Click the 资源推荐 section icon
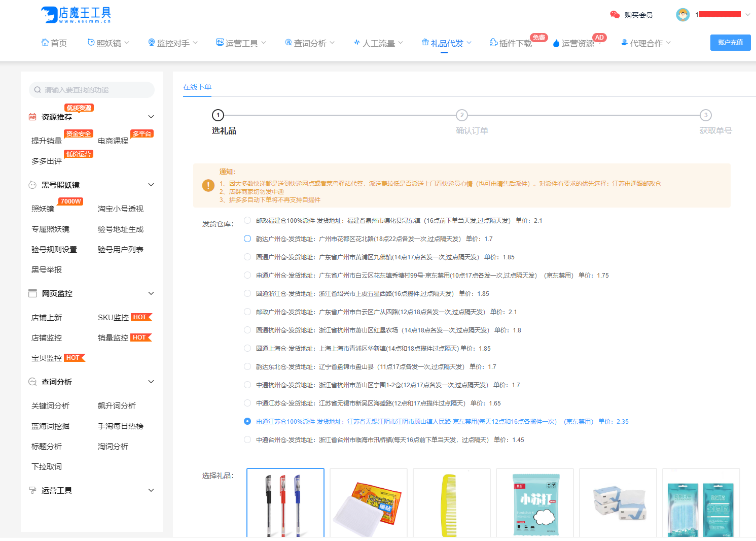756x541 pixels. click(x=32, y=117)
